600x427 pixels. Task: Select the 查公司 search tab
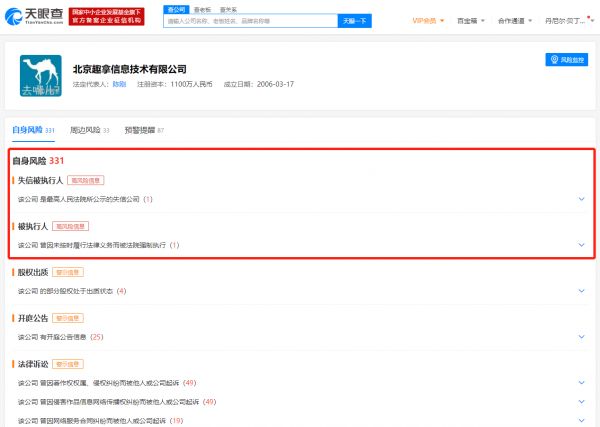(x=176, y=8)
